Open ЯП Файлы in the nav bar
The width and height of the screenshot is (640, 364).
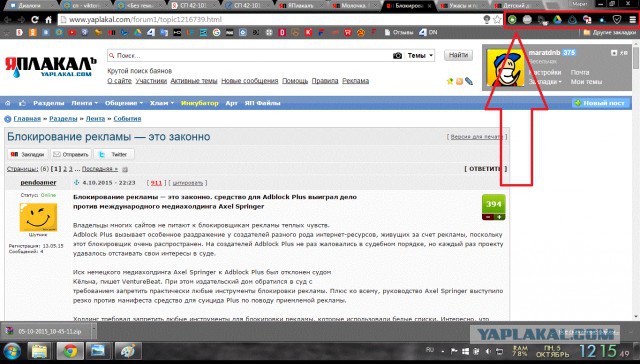click(262, 103)
